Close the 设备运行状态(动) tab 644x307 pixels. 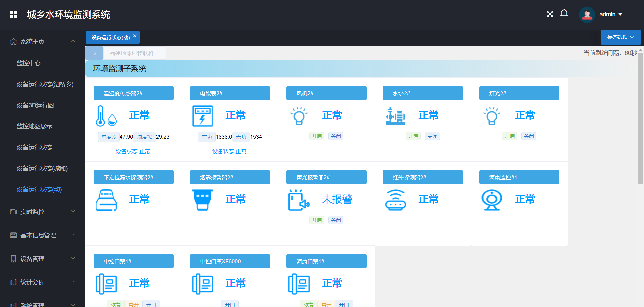coord(135,36)
